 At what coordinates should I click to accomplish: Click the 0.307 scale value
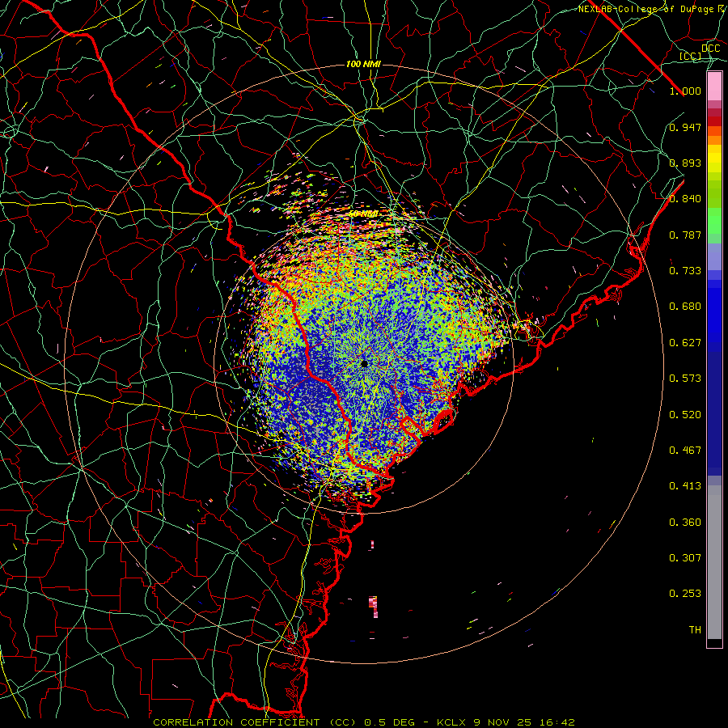pos(685,558)
